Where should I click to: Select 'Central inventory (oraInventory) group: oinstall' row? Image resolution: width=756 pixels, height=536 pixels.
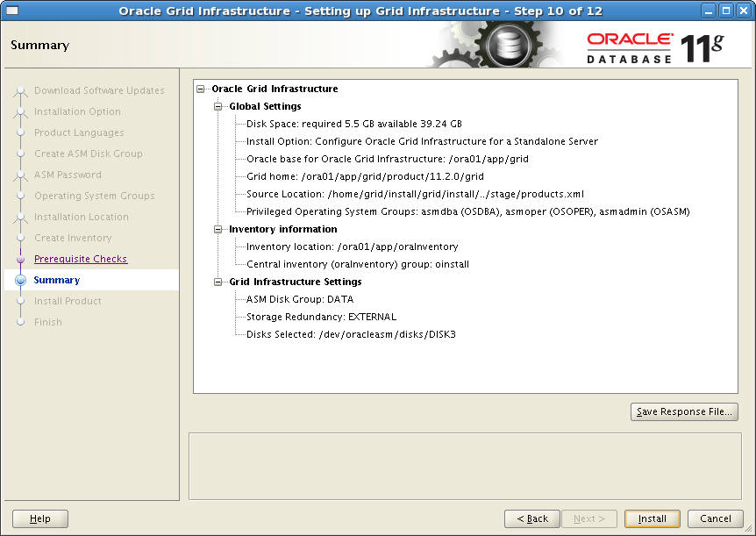point(357,264)
